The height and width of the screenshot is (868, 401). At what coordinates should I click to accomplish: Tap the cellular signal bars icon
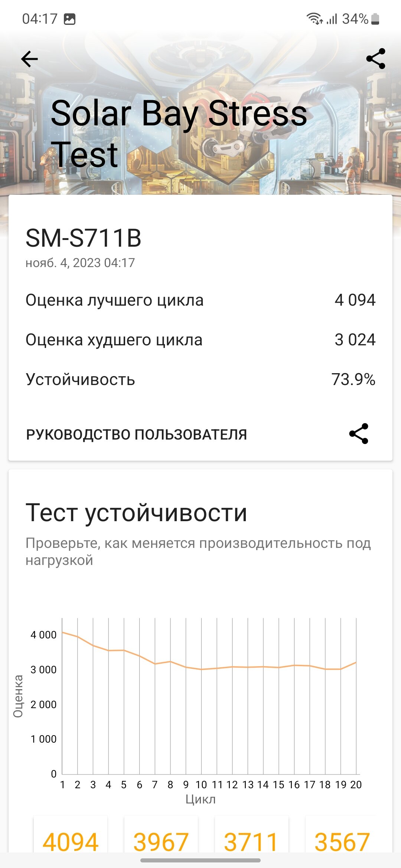tap(332, 19)
